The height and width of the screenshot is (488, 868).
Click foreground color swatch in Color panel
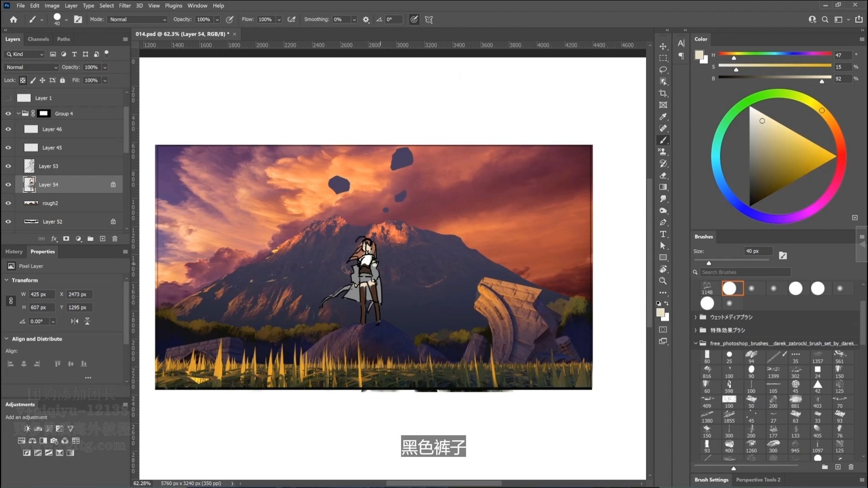tap(699, 55)
